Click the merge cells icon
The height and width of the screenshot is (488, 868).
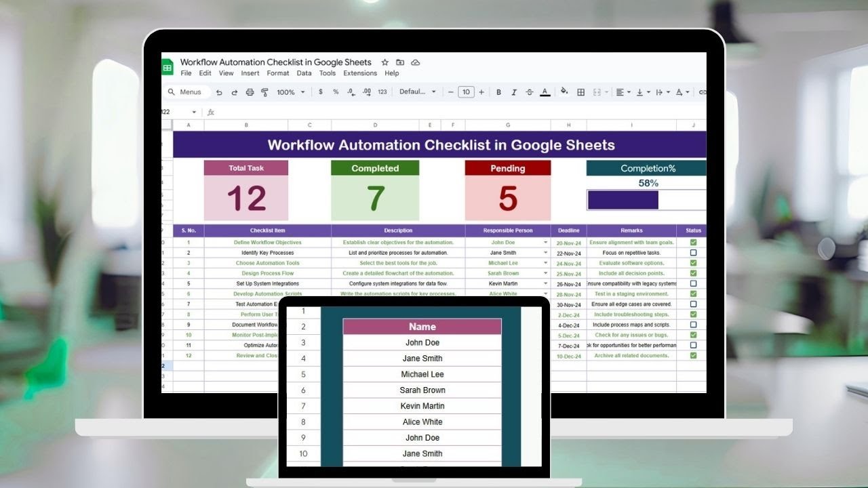pos(597,92)
